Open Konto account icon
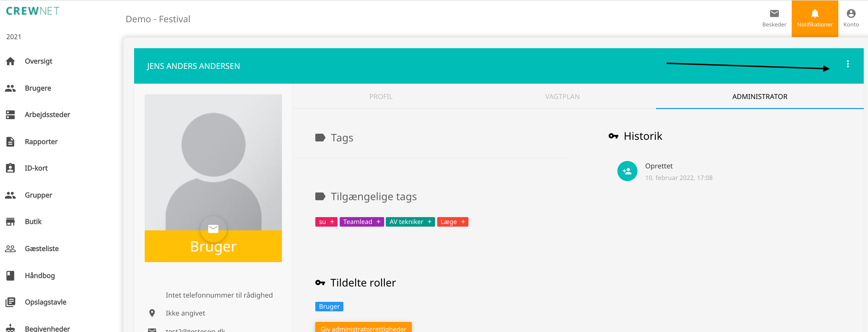This screenshot has width=868, height=332. (x=851, y=14)
